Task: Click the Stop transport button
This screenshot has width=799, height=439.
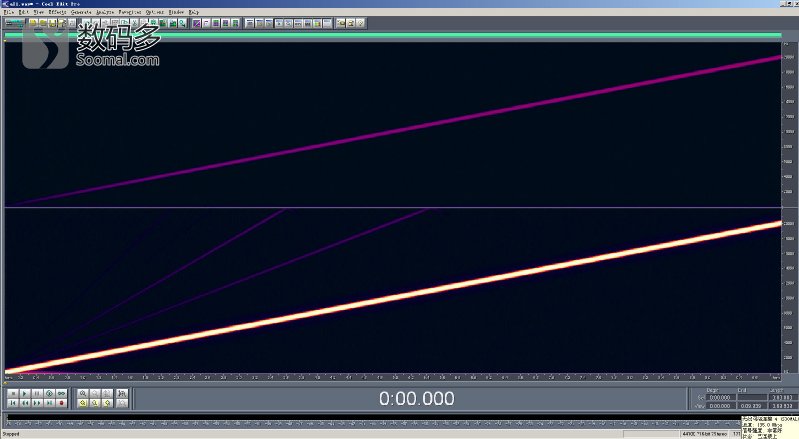Action: click(x=11, y=394)
